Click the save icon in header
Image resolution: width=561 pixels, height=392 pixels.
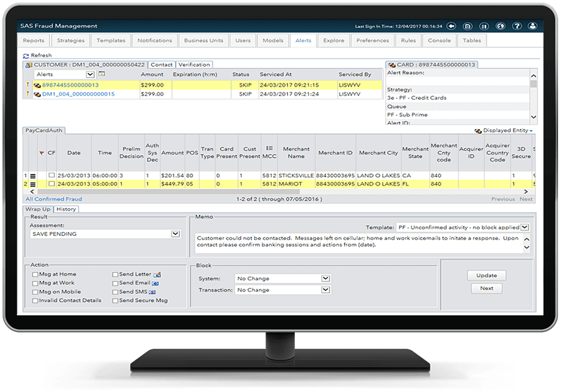pos(467,26)
